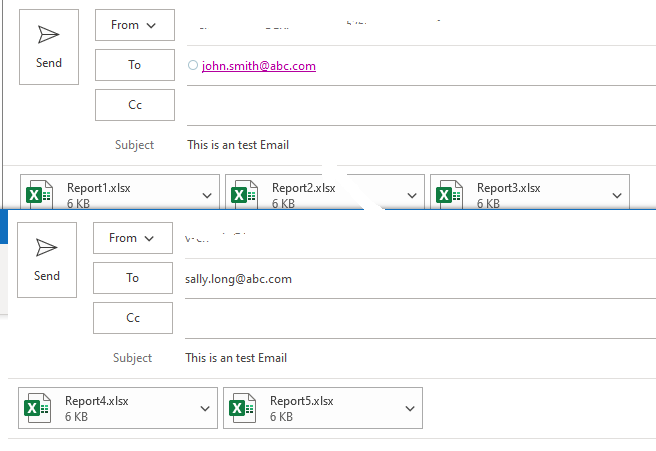Screen dimensions: 656x451
Task: Select Report3.xlsx Excel file icon
Action: pyautogui.click(x=449, y=195)
